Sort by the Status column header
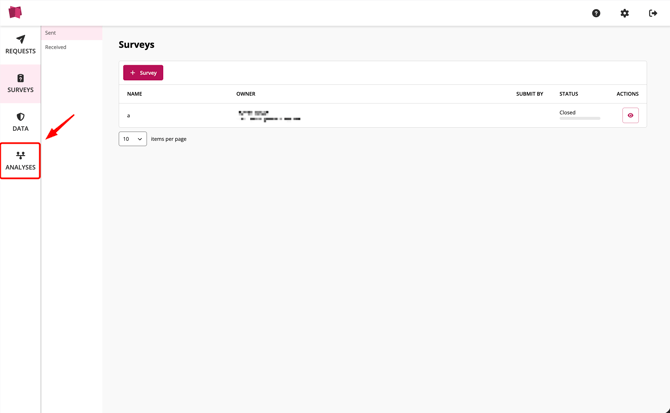 pos(568,94)
